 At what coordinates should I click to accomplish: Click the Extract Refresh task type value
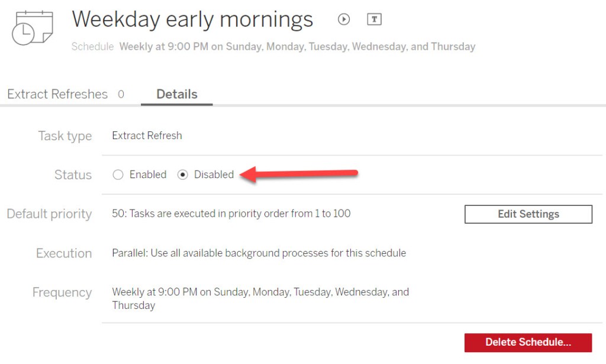point(147,136)
